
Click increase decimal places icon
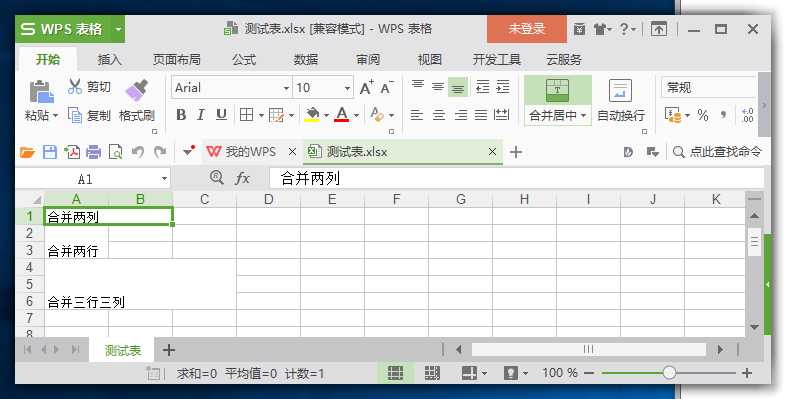click(747, 115)
